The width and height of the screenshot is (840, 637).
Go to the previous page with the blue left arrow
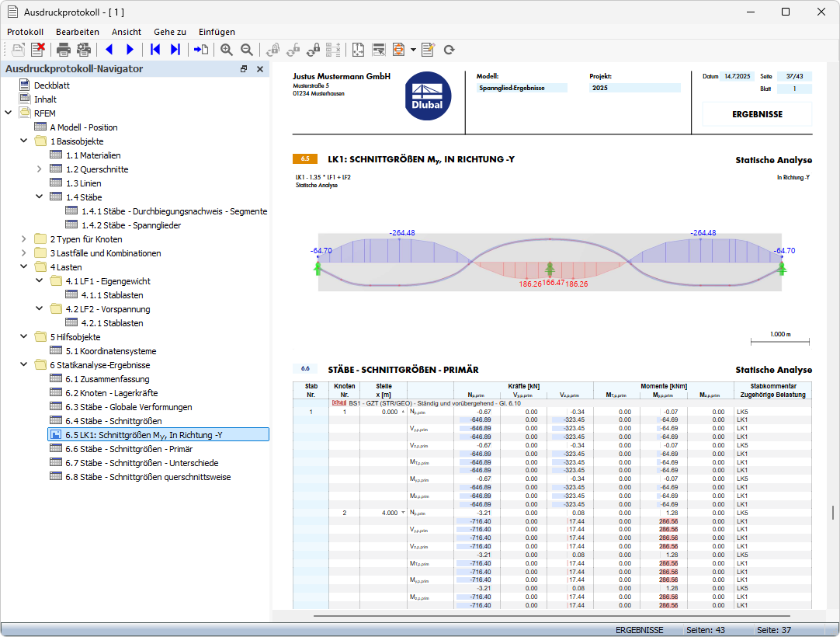point(109,50)
